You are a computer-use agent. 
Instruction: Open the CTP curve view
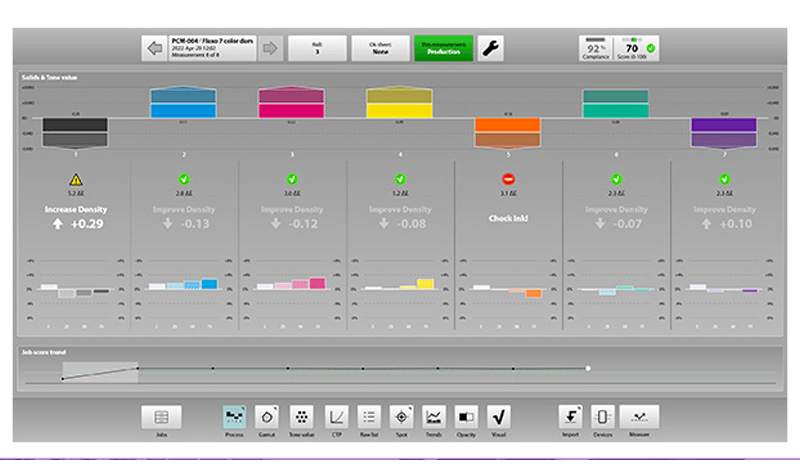337,417
